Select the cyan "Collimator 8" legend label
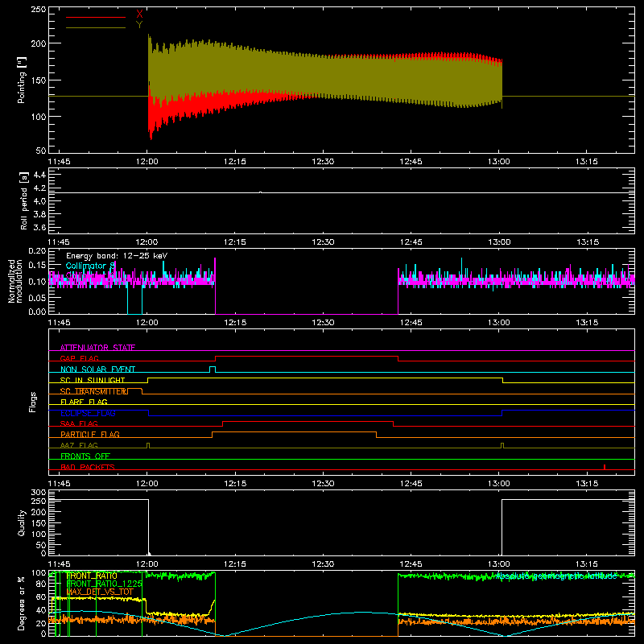The width and height of the screenshot is (644, 644). point(90,266)
